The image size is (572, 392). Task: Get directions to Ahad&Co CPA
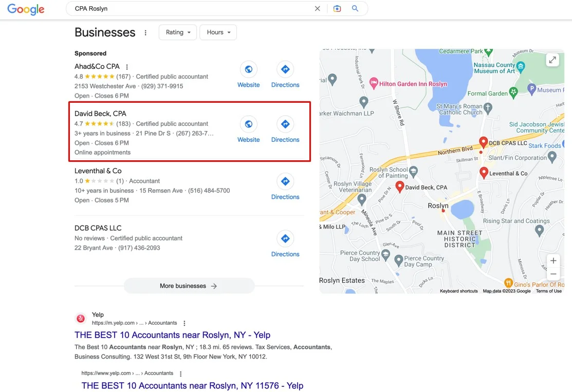click(285, 69)
